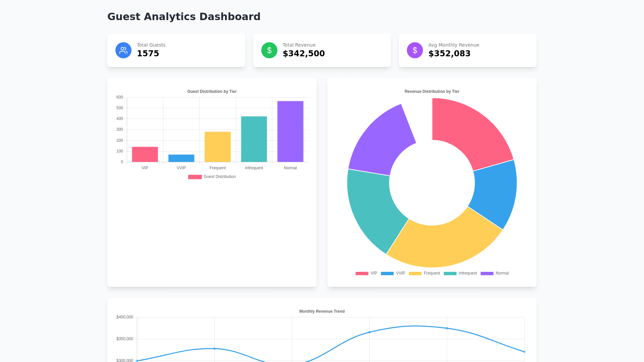The image size is (644, 362).
Task: Hide the Normal tier legend item
Action: click(494, 273)
